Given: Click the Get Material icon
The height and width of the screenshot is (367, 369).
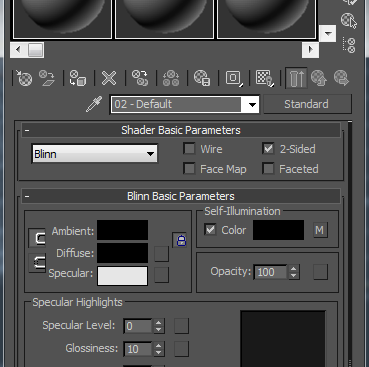Looking at the screenshot, I should [x=24, y=78].
